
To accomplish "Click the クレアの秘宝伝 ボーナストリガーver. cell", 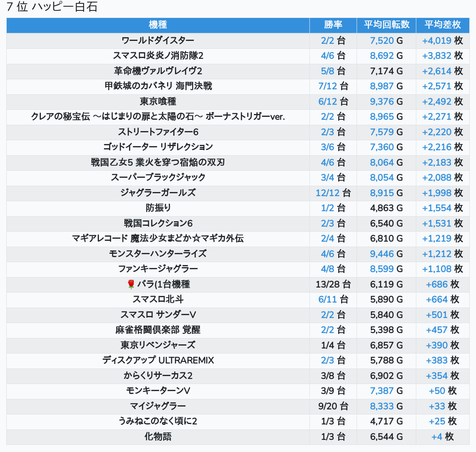I will (x=158, y=117).
